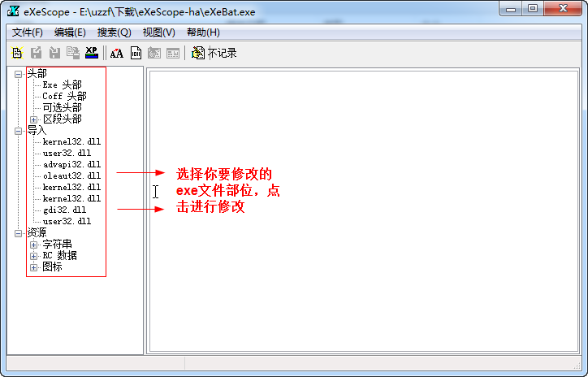Click the Open file toolbar icon
This screenshot has width=588, height=377.
[x=17, y=53]
